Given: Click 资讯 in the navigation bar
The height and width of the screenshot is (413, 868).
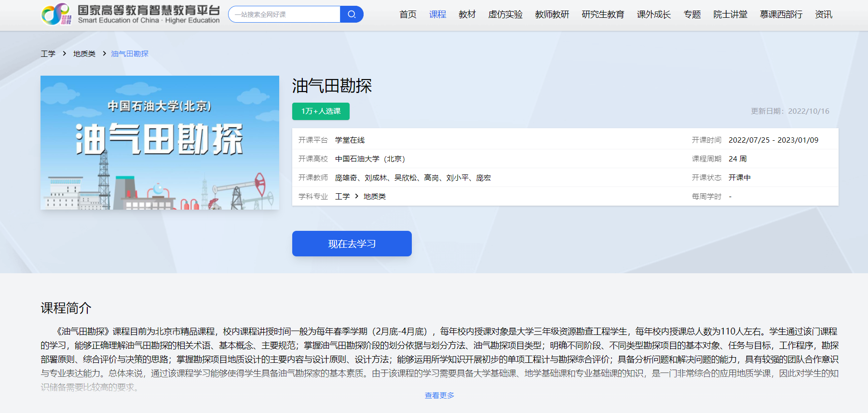Looking at the screenshot, I should click(x=823, y=14).
